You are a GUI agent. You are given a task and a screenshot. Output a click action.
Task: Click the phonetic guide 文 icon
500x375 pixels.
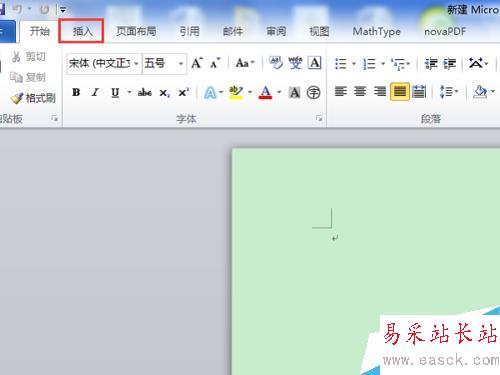pos(295,63)
